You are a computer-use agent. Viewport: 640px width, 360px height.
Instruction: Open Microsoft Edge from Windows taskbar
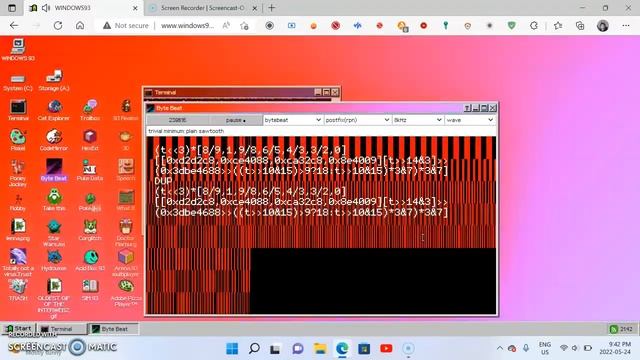[342, 348]
